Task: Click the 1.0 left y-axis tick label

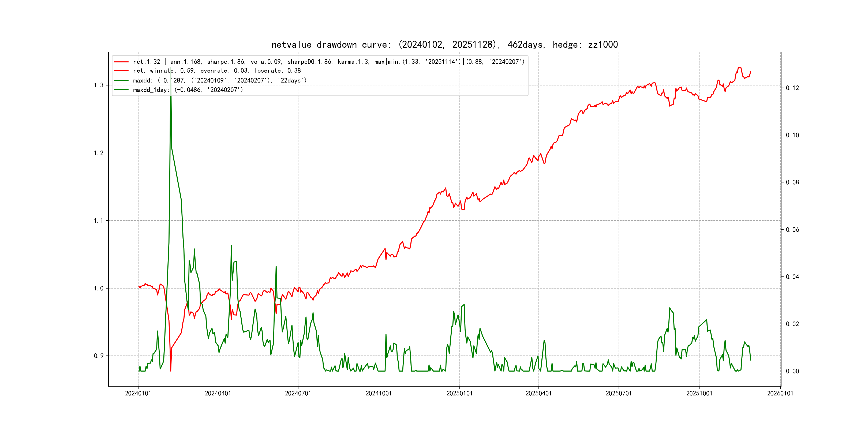Action: 99,289
